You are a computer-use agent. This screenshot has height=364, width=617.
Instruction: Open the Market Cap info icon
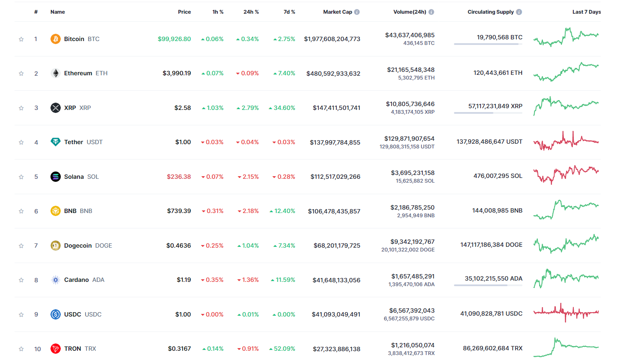point(357,12)
